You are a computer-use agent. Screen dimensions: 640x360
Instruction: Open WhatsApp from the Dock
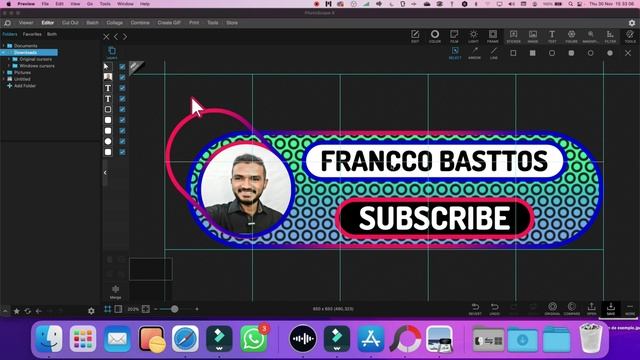click(253, 339)
